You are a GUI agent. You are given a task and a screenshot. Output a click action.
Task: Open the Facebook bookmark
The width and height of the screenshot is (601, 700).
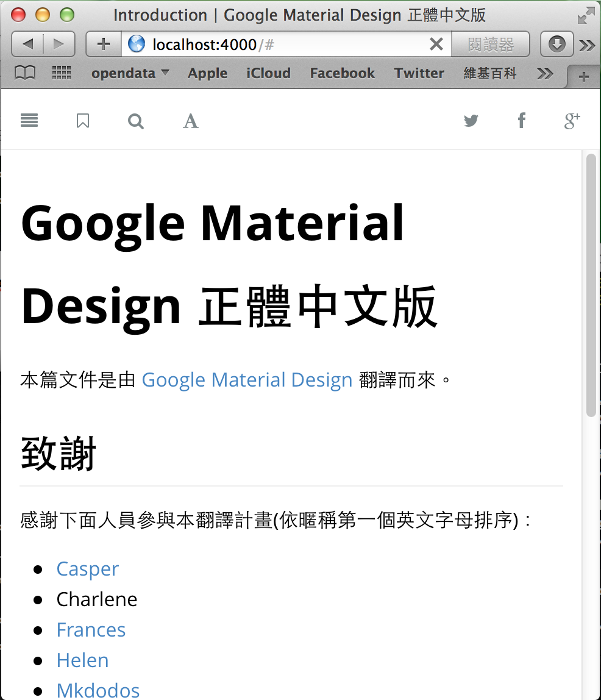click(x=342, y=73)
